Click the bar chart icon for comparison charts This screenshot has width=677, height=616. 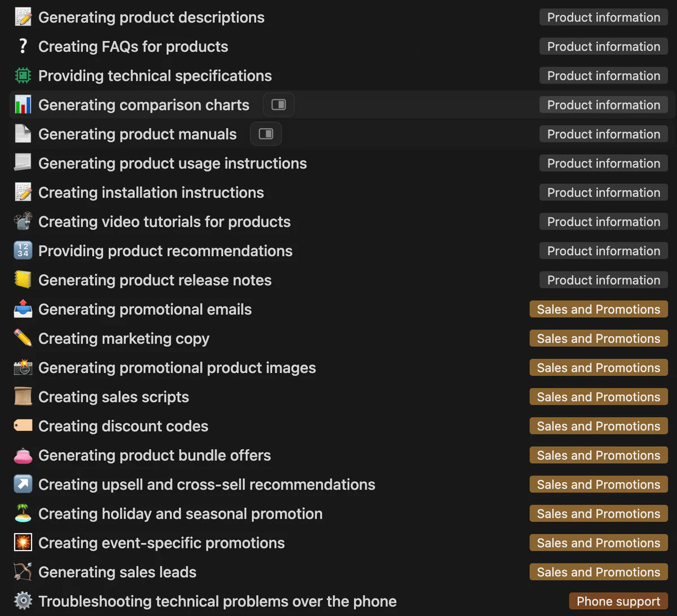pos(23,105)
